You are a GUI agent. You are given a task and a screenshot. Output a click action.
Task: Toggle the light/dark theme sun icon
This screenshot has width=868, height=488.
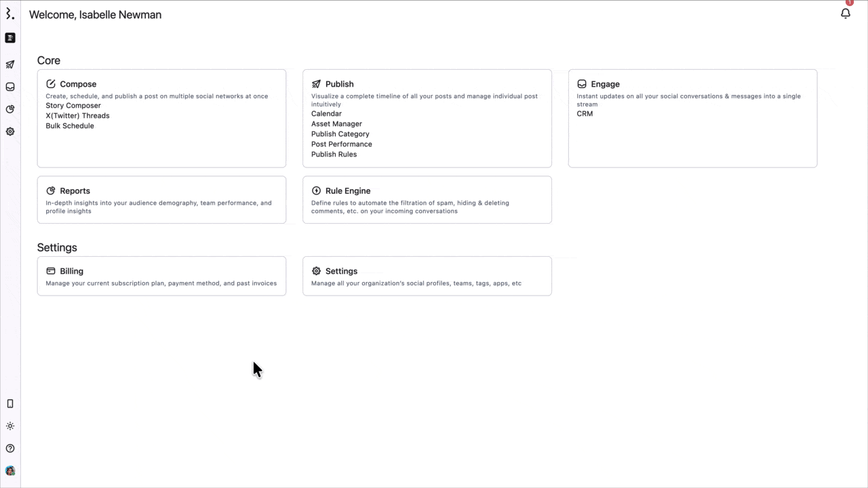point(10,426)
